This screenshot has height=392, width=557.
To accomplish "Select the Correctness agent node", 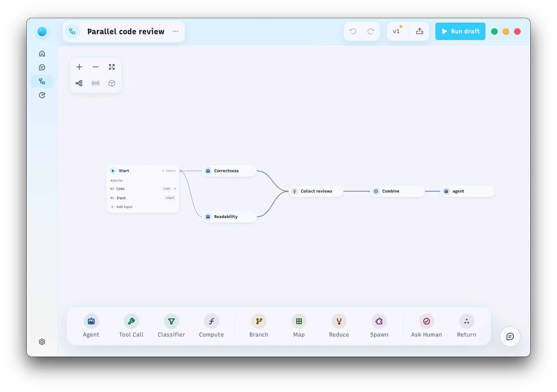I will [229, 171].
